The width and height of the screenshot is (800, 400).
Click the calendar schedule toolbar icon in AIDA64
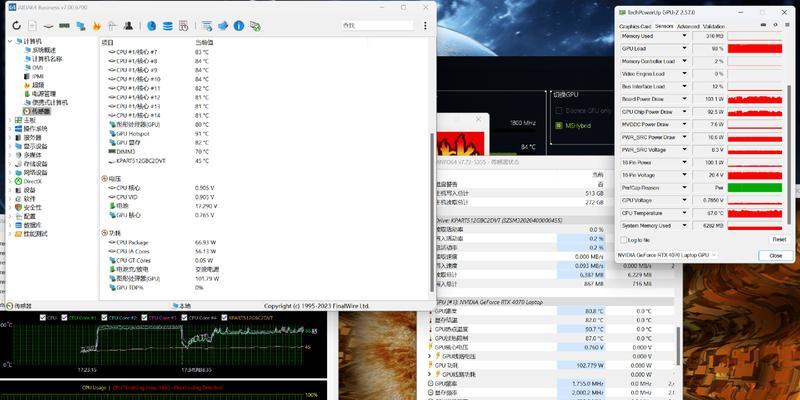coord(184,26)
